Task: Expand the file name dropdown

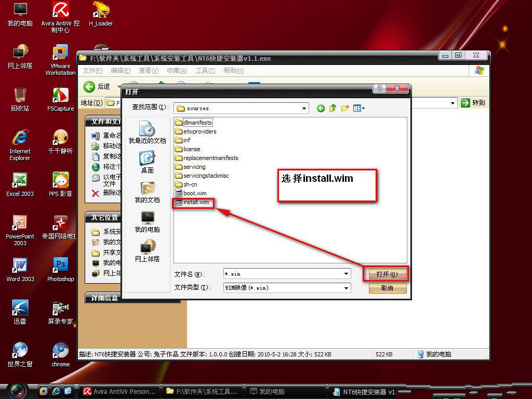Action: point(347,274)
